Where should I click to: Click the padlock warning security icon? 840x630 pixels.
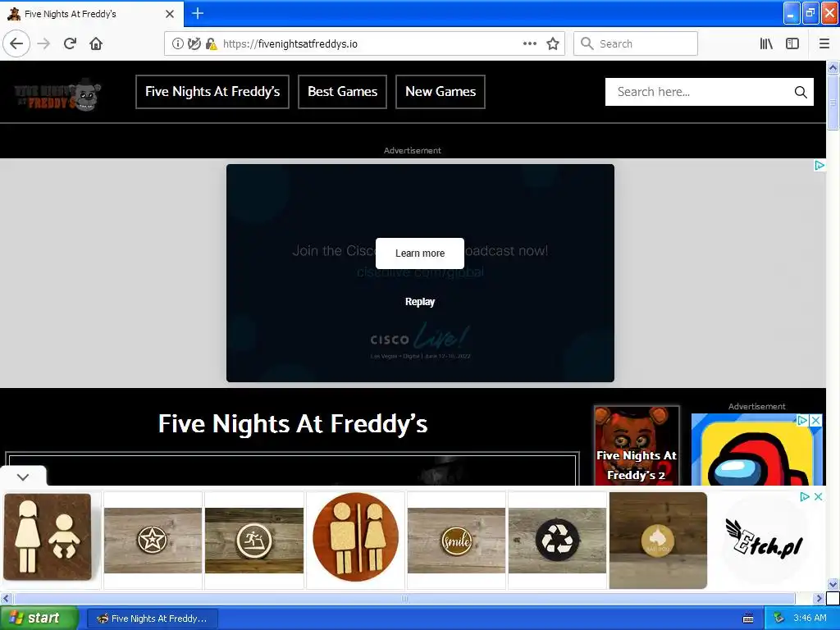point(211,43)
